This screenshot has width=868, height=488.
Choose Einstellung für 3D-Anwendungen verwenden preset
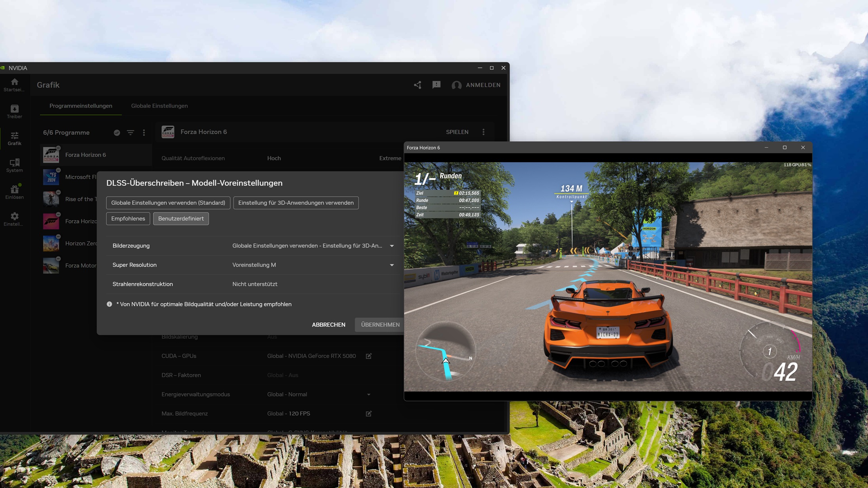click(296, 203)
